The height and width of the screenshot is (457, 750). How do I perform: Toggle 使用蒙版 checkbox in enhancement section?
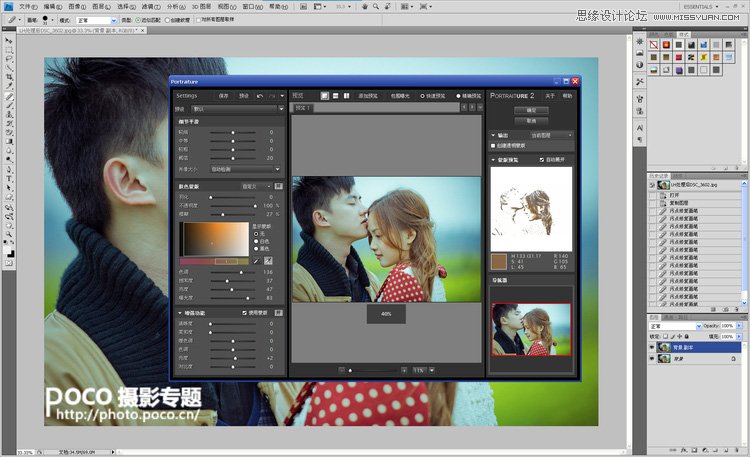243,313
